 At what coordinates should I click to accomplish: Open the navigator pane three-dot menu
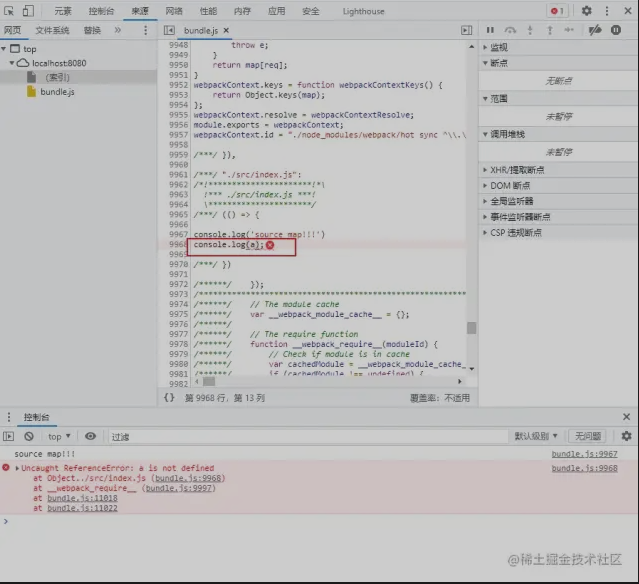click(x=145, y=30)
